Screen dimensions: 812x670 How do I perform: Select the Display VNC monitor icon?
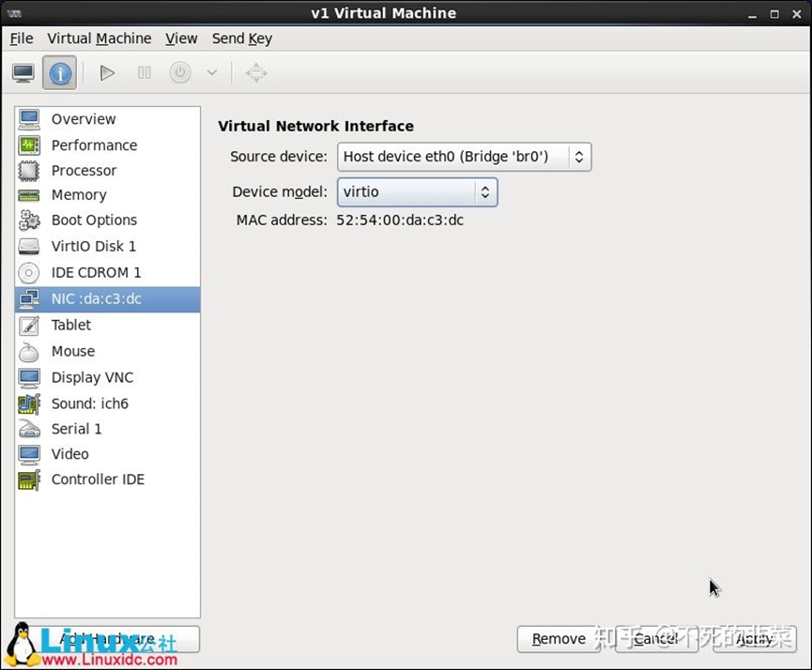point(29,378)
